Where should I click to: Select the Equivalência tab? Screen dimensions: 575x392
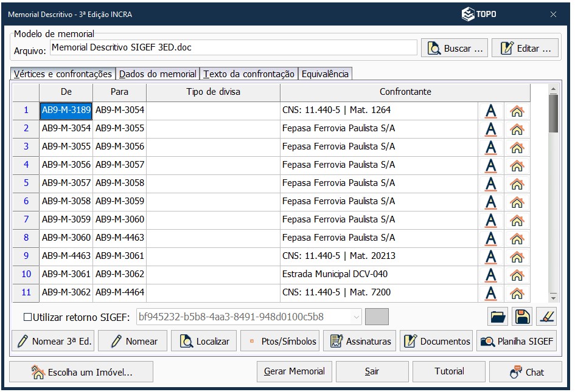coord(325,74)
